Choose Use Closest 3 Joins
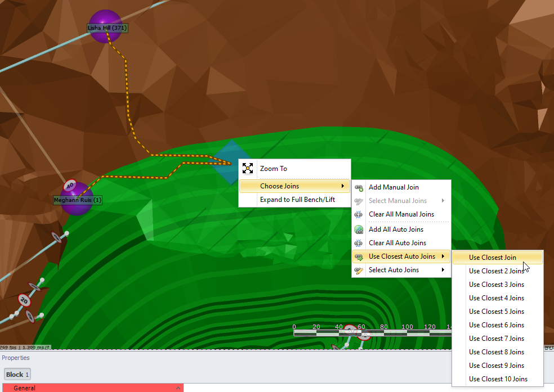The height and width of the screenshot is (392, 554). 498,285
